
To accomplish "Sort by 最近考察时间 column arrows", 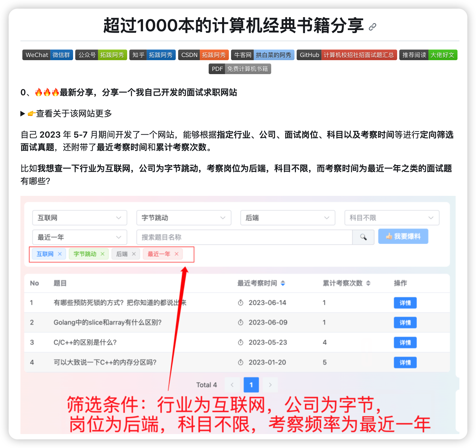I will (x=283, y=283).
